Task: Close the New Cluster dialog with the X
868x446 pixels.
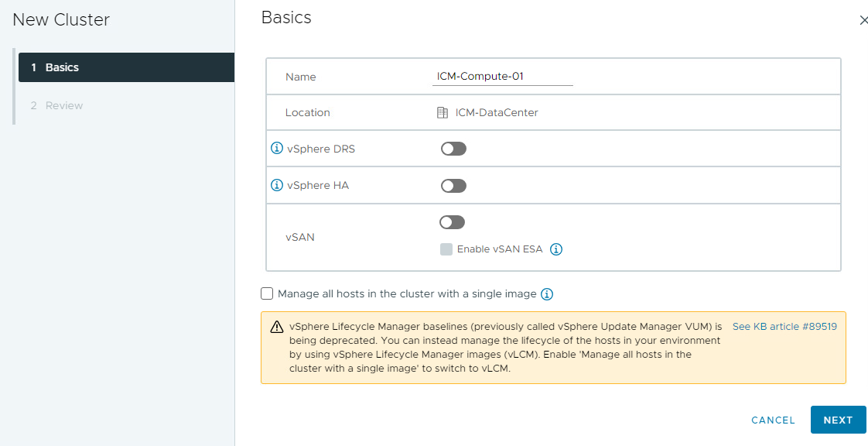Action: 863,20
